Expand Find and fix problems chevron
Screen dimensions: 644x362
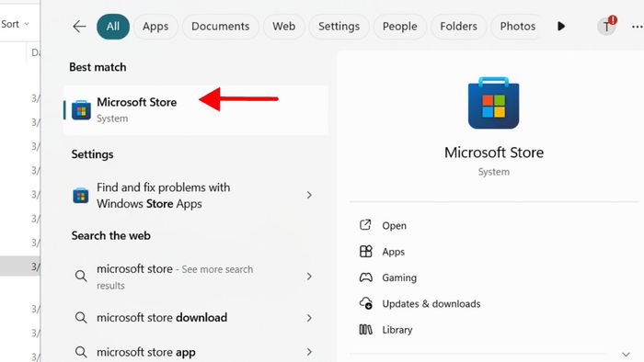pyautogui.click(x=309, y=195)
